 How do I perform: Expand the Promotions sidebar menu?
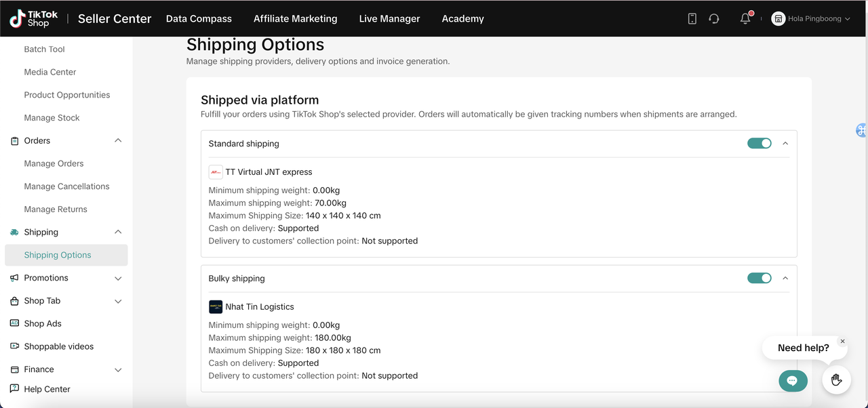pos(118,278)
